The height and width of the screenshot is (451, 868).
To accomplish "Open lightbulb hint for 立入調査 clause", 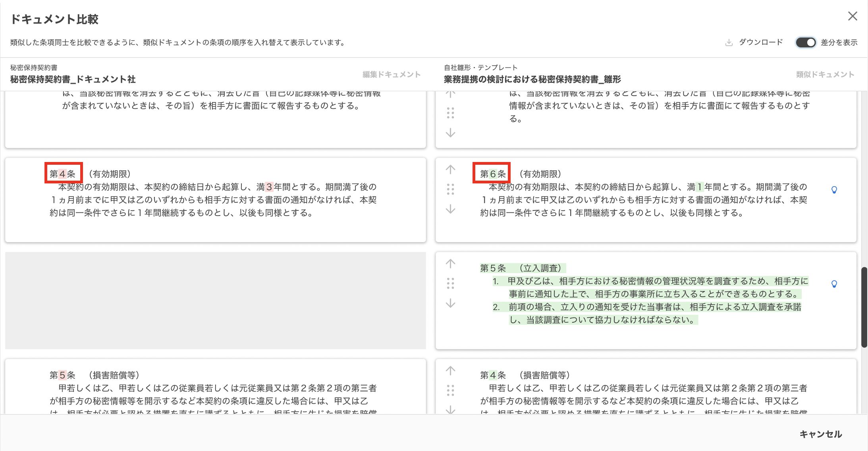I will (x=834, y=284).
